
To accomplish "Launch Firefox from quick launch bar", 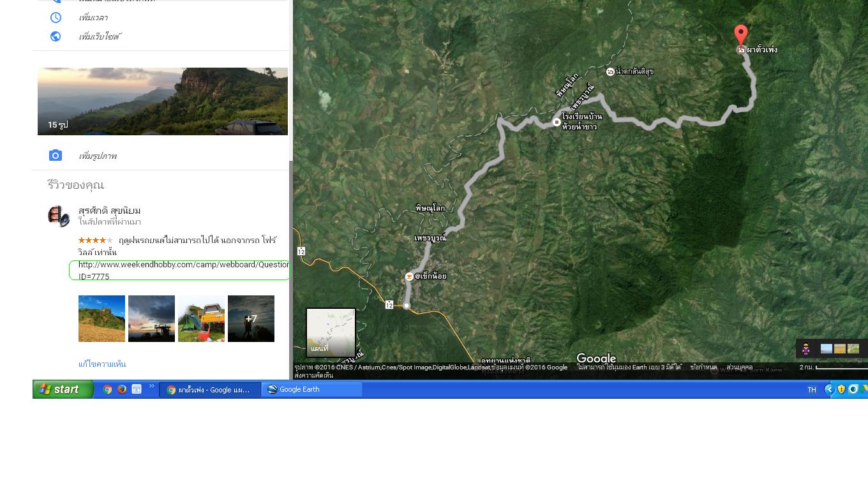I will point(122,389).
